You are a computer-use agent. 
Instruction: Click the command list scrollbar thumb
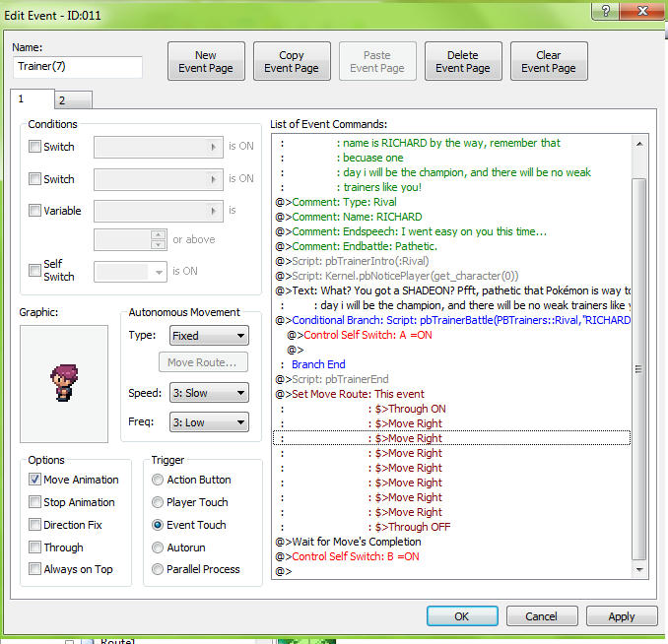[x=638, y=369]
